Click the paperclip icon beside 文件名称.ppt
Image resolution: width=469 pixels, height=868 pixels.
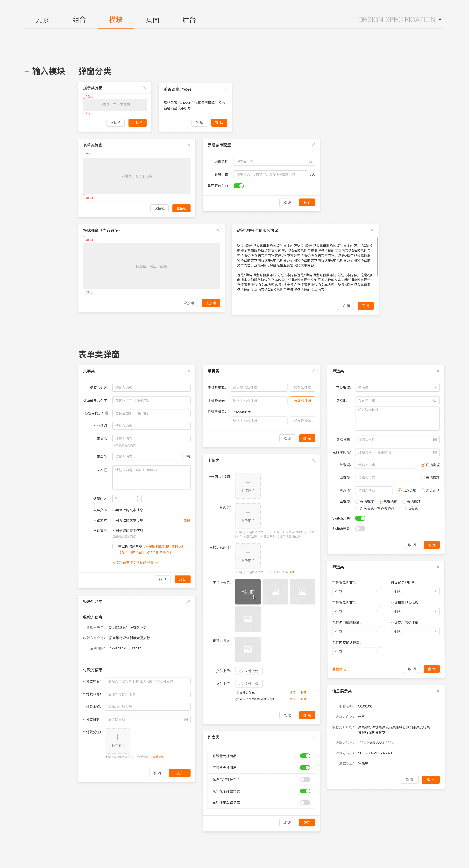click(x=237, y=693)
